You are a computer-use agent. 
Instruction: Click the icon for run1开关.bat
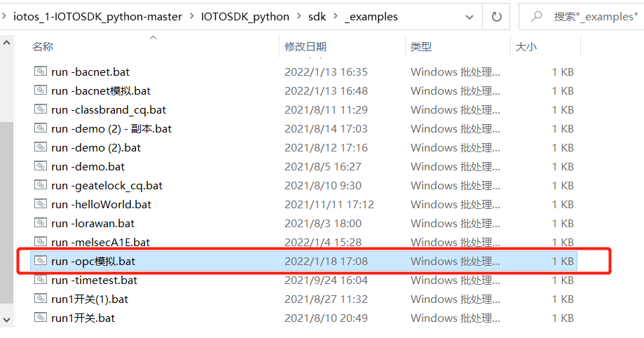(x=41, y=318)
